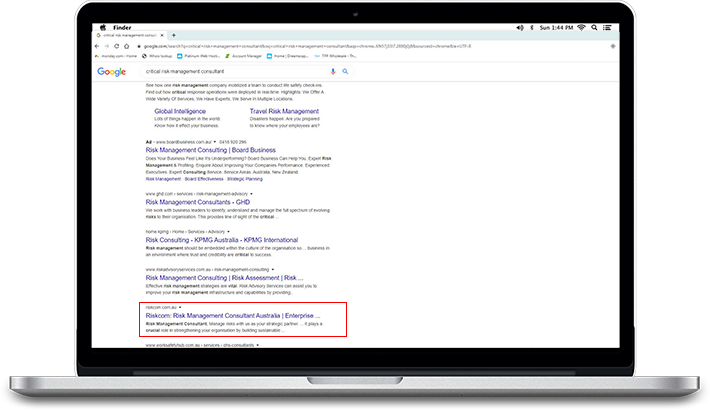Image resolution: width=710 pixels, height=410 pixels.
Task: Open the Apple menu
Action: (x=103, y=28)
